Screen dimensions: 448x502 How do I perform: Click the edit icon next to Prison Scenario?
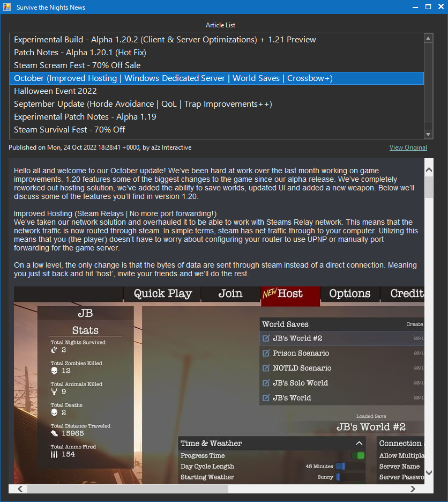(266, 353)
